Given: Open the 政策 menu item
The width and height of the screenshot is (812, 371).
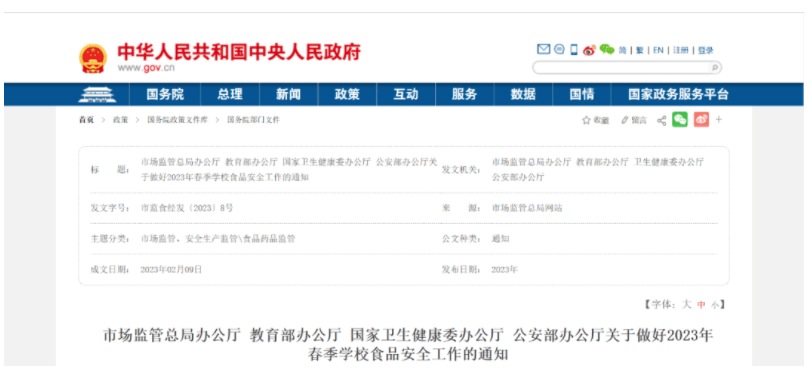Looking at the screenshot, I should coord(347,94).
